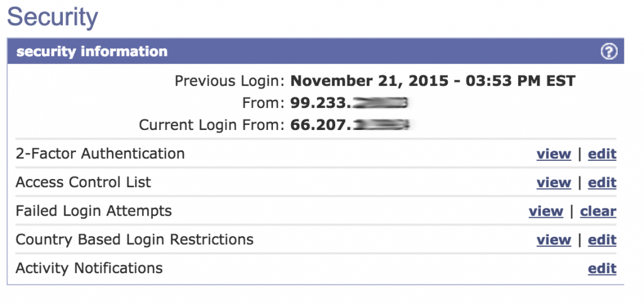The height and width of the screenshot is (304, 644).
Task: Edit Activity Notifications settings
Action: [602, 269]
